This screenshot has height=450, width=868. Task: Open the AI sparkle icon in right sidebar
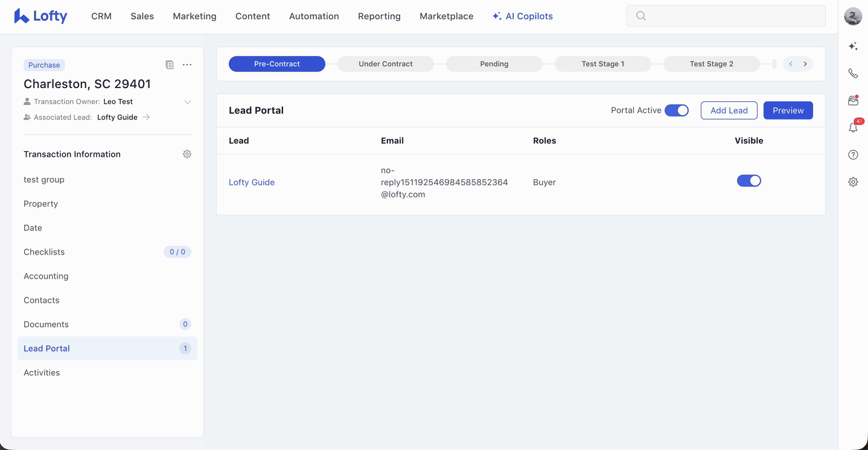click(x=853, y=46)
